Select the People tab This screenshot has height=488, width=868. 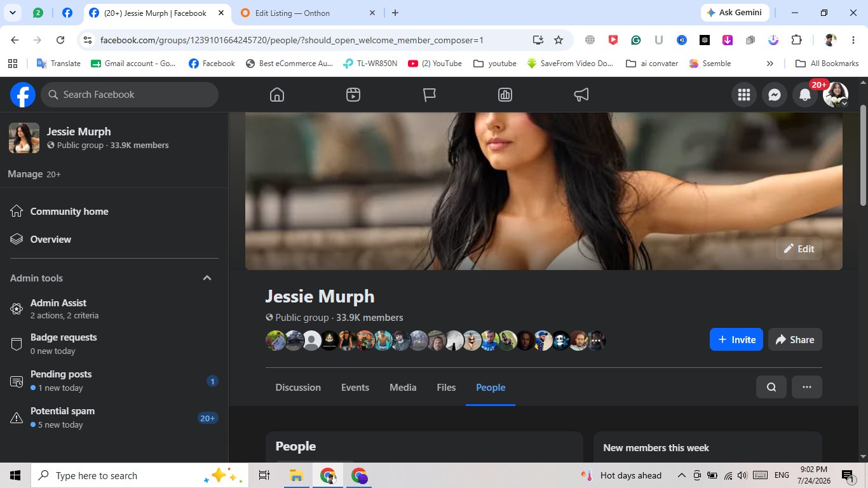pyautogui.click(x=491, y=388)
